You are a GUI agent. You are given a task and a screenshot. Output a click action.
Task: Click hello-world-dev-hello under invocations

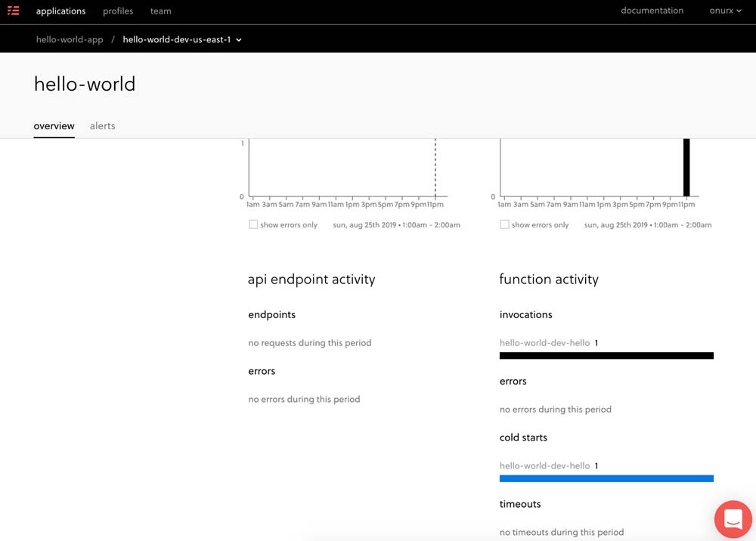coord(544,343)
